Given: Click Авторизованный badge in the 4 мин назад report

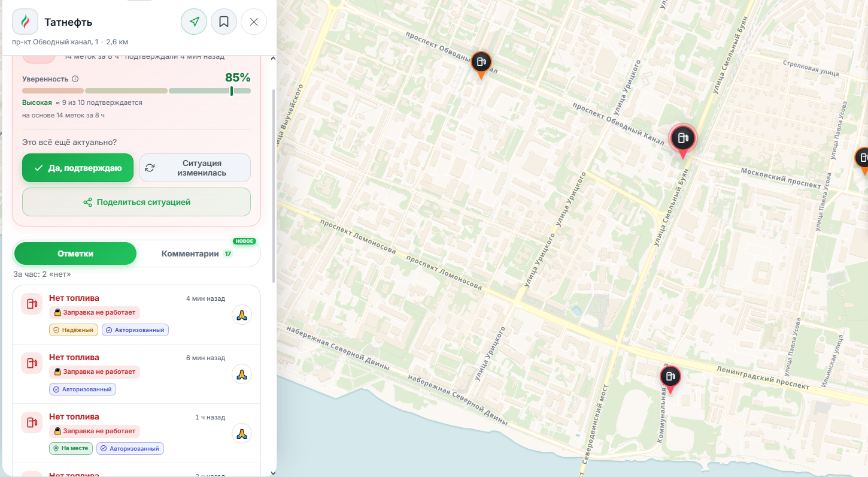Looking at the screenshot, I should coord(135,330).
